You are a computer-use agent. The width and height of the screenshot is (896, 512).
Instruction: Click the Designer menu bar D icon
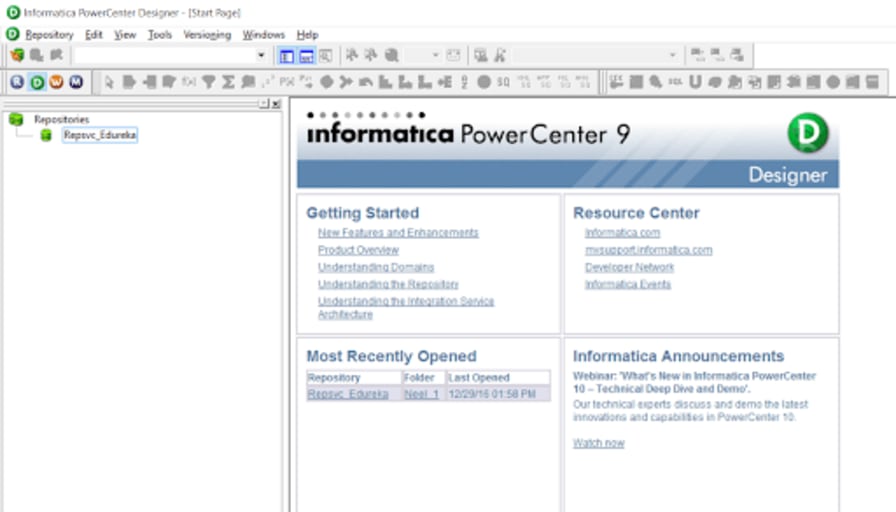click(x=13, y=34)
